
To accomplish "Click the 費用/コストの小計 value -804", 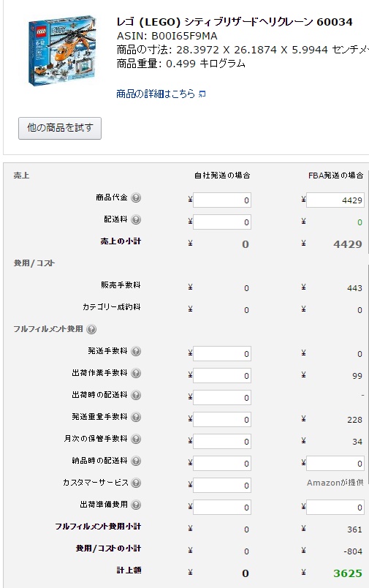I will click(353, 551).
